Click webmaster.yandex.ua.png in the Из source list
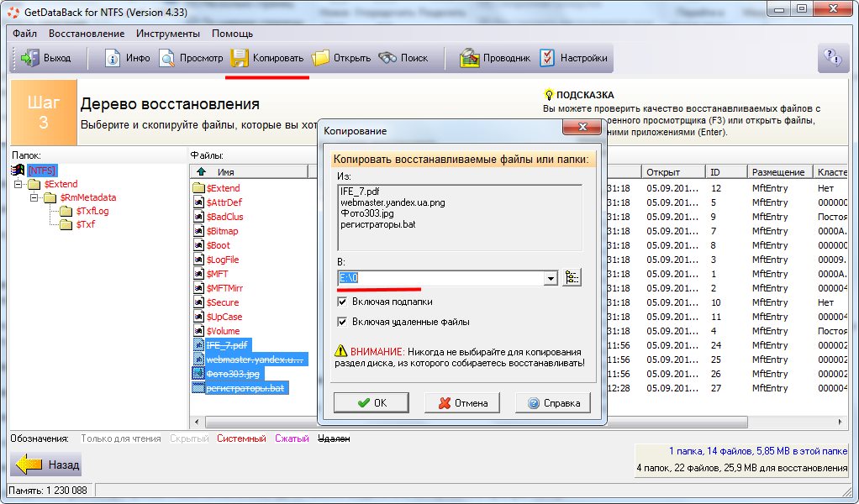The height and width of the screenshot is (504, 859). [x=393, y=202]
